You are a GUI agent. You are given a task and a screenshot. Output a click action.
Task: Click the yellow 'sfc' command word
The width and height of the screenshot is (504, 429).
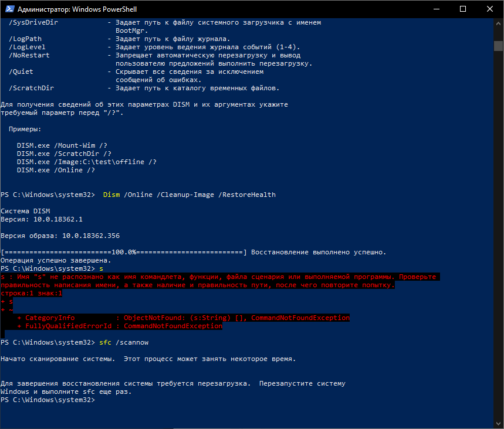[x=105, y=342]
